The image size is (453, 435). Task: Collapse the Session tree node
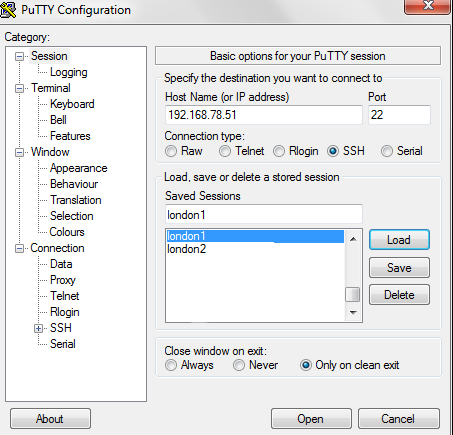(x=20, y=56)
